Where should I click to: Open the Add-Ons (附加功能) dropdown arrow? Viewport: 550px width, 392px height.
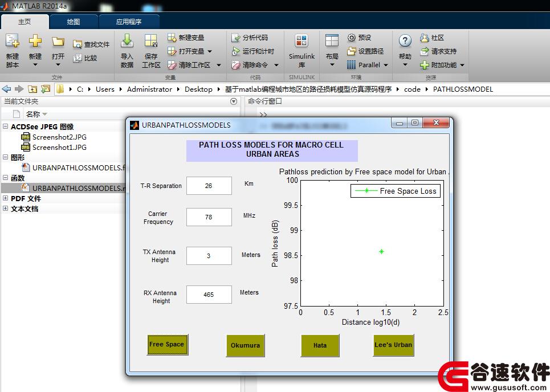click(462, 65)
